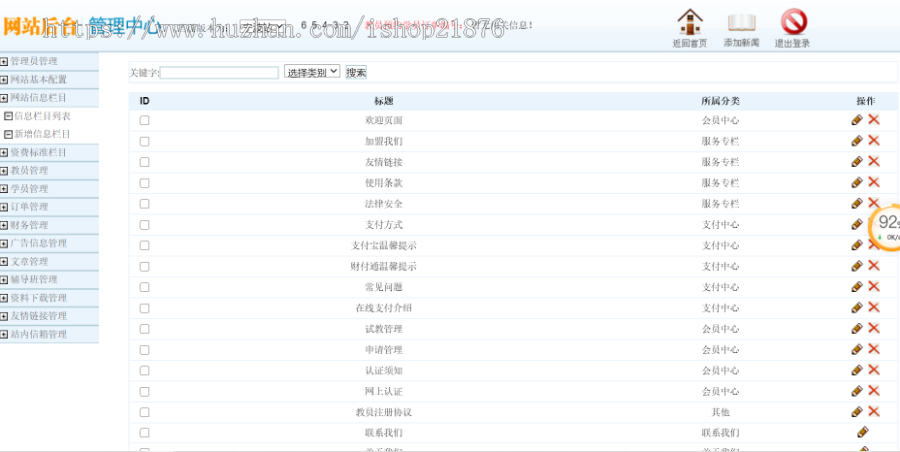
Task: Expand the 教员管理 section
Action: 4,171
